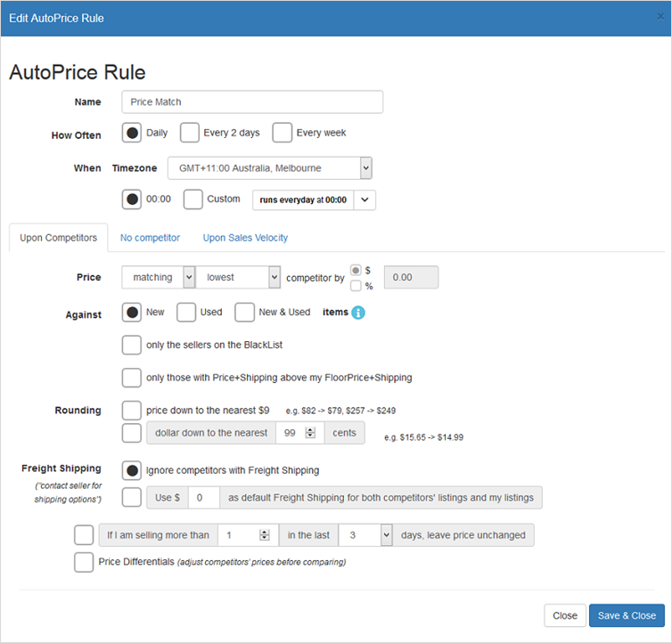Click the blue info icon beside items
Screen dimensions: 672x643
[358, 313]
